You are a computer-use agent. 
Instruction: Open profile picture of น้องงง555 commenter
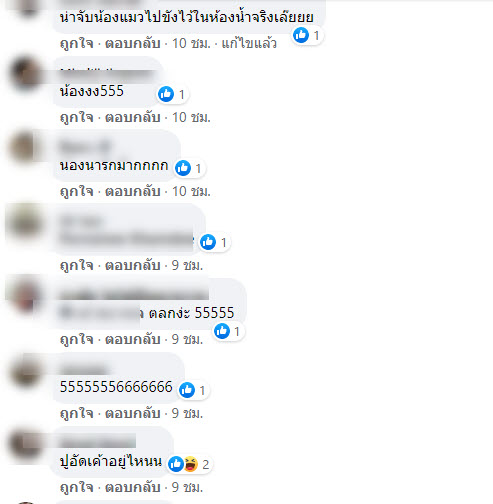[x=26, y=74]
